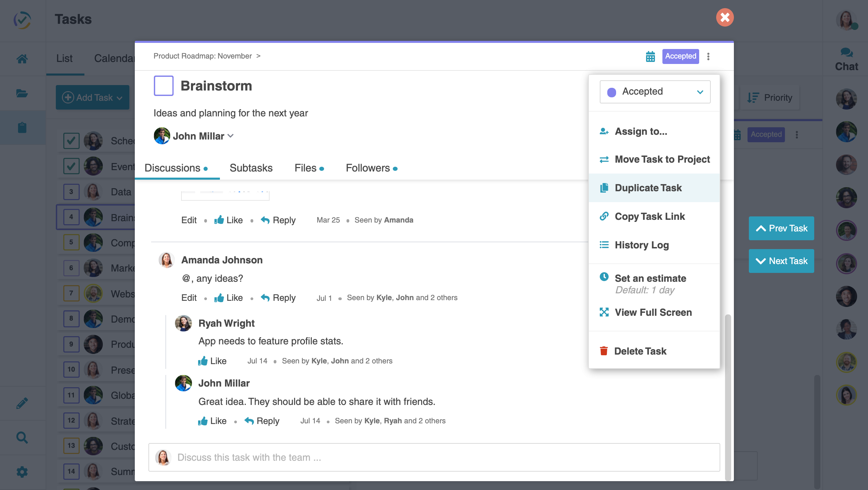Toggle the second checked task checkbox in list
868x490 pixels.
(x=71, y=166)
